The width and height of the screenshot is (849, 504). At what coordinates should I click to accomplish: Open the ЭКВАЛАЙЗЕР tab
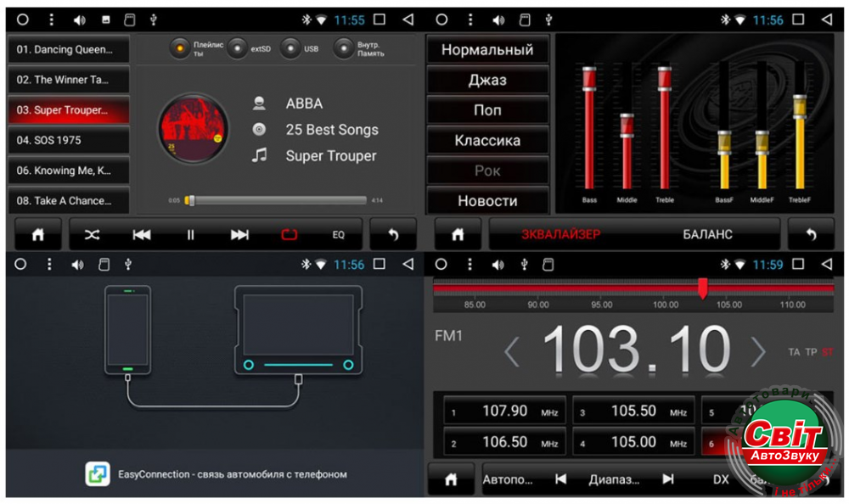tap(560, 234)
